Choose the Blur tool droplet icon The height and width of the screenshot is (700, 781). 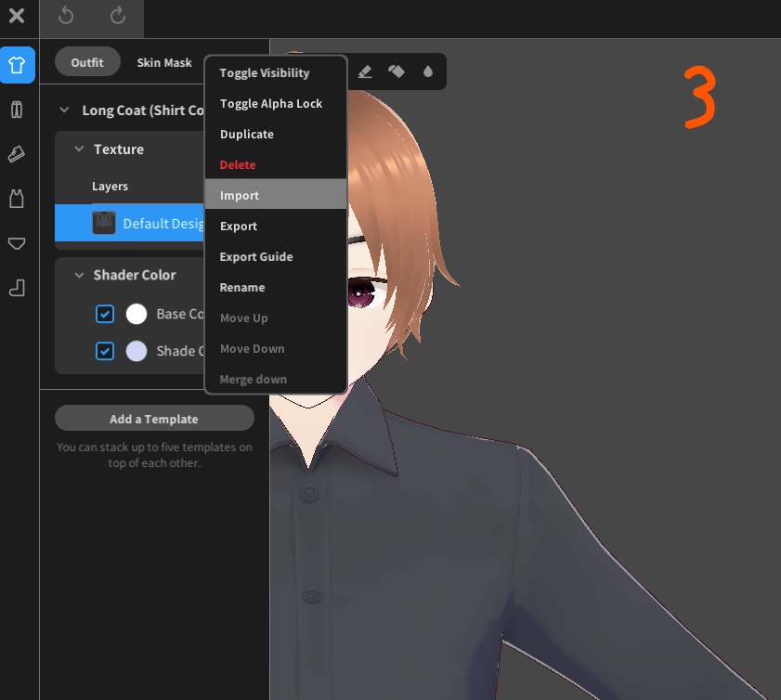(428, 71)
